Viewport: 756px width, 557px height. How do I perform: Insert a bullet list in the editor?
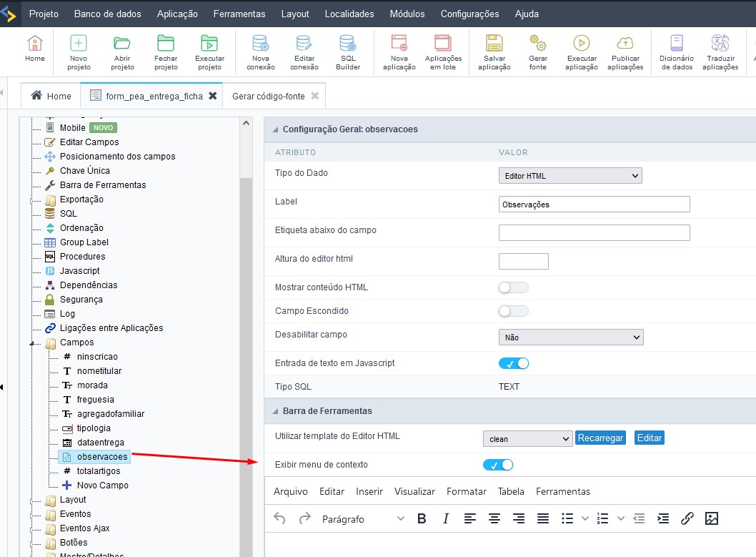click(567, 518)
